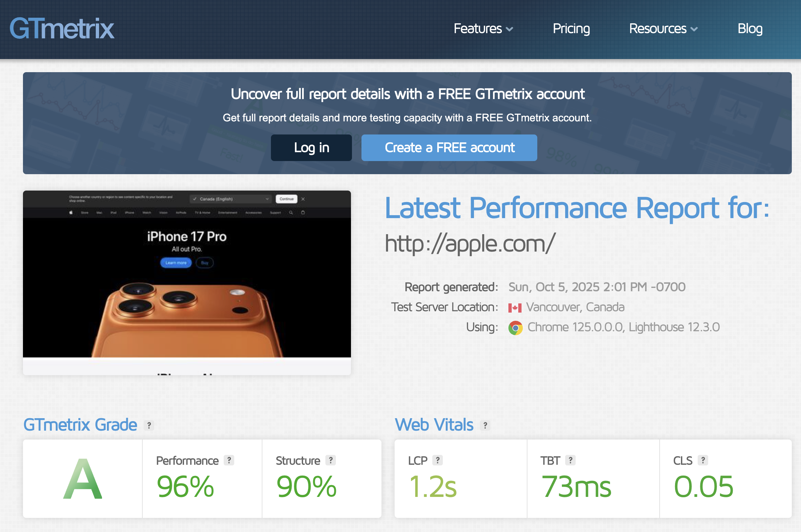
Task: Go to the Blog section
Action: 750,29
